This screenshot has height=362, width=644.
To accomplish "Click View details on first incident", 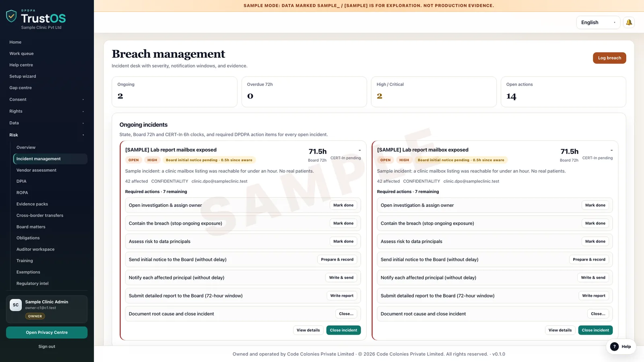I will pyautogui.click(x=308, y=330).
